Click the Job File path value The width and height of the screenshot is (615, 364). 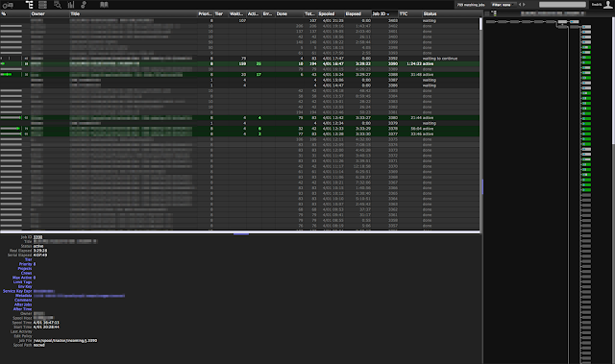65,341
